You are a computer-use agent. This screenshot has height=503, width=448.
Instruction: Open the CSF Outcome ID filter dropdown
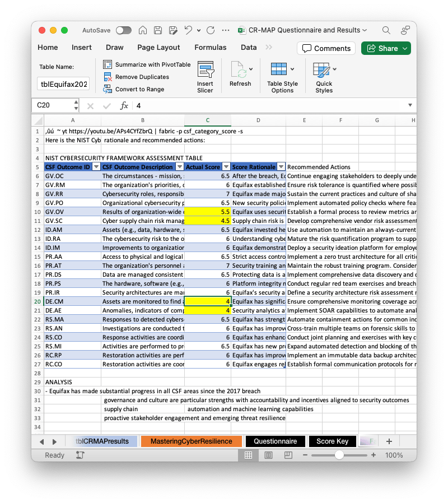tap(96, 167)
